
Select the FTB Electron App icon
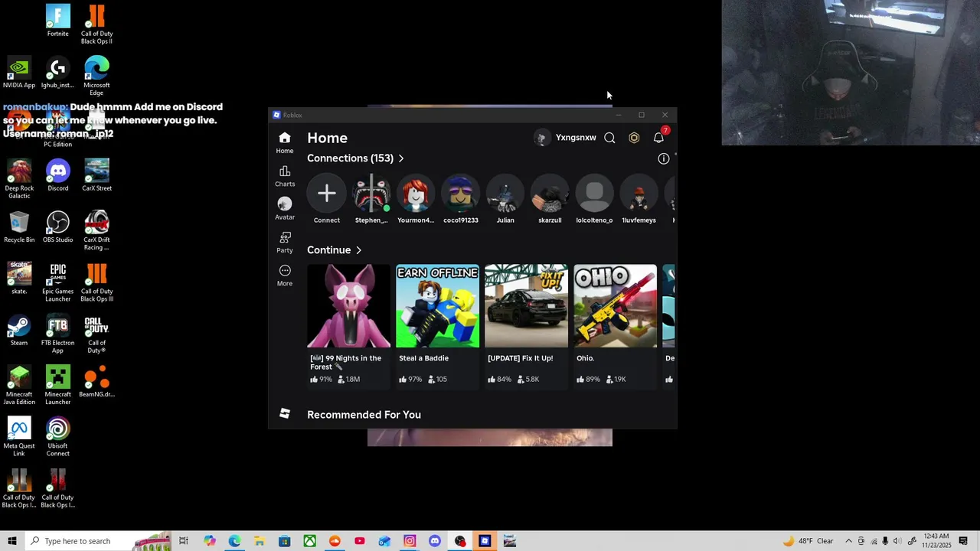coord(57,334)
